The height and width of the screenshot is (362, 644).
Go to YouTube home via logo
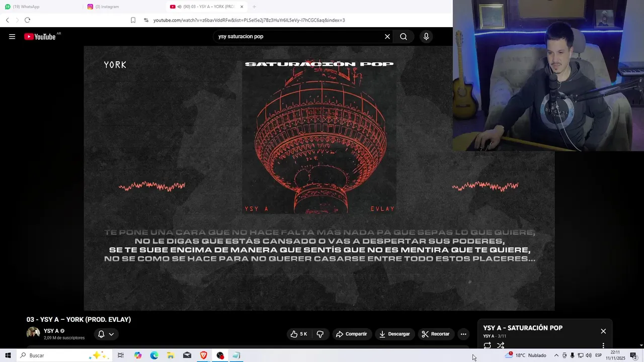(40, 36)
